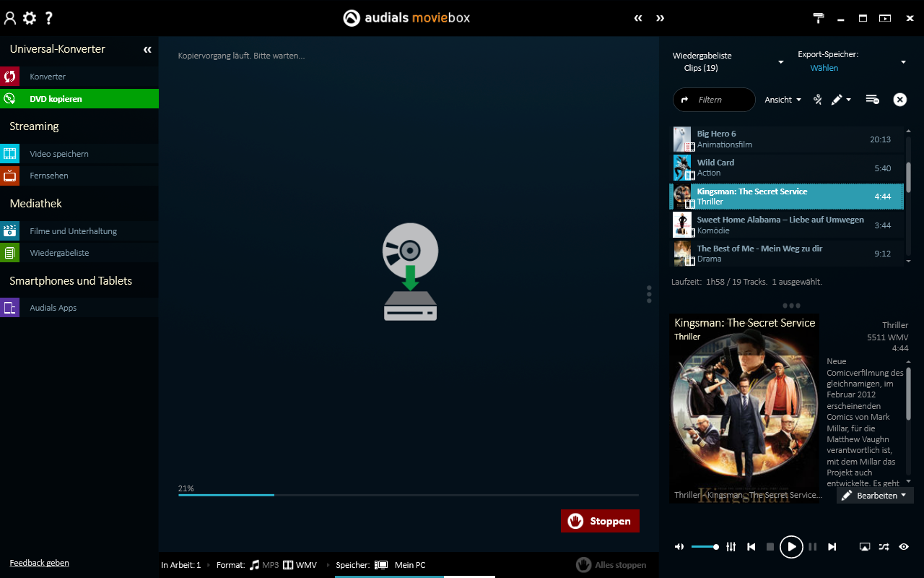The image size is (924, 578).
Task: Open the user account icon
Action: (10, 18)
